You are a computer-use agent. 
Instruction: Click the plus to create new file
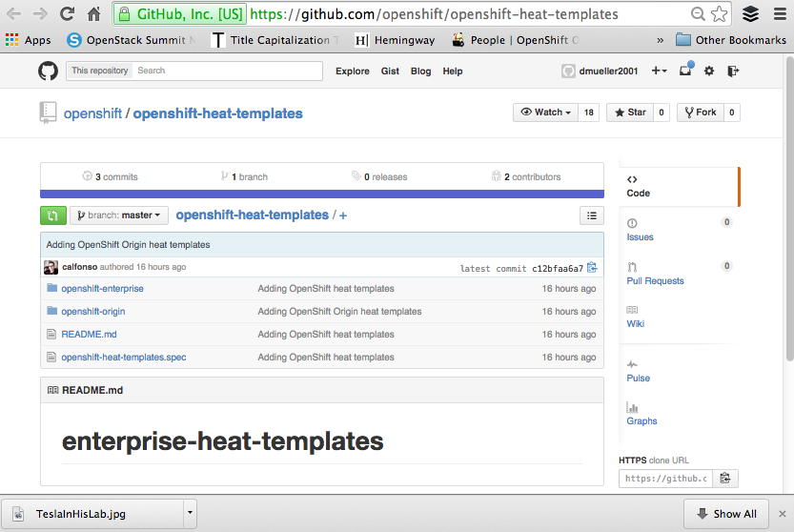(x=343, y=215)
